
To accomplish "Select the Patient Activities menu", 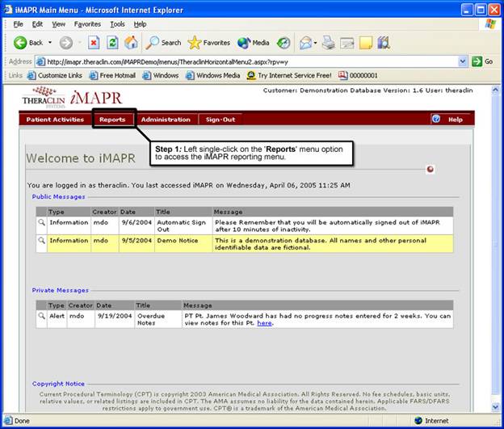I will click(x=55, y=120).
